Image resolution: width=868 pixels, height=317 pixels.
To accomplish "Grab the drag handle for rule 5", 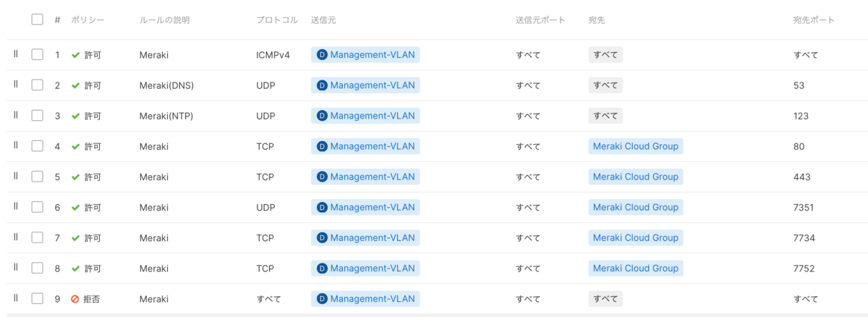I will 15,176.
